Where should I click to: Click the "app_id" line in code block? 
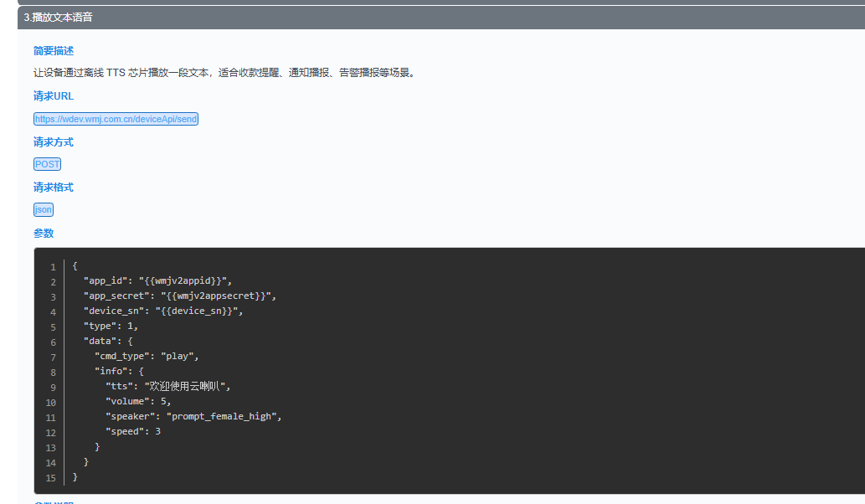tap(157, 280)
